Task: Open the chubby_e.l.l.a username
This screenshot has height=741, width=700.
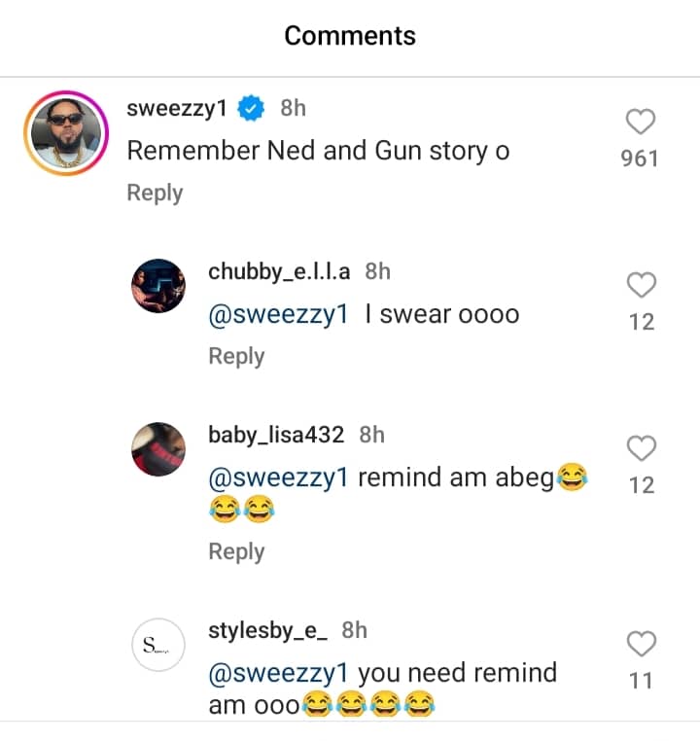Action: click(279, 272)
